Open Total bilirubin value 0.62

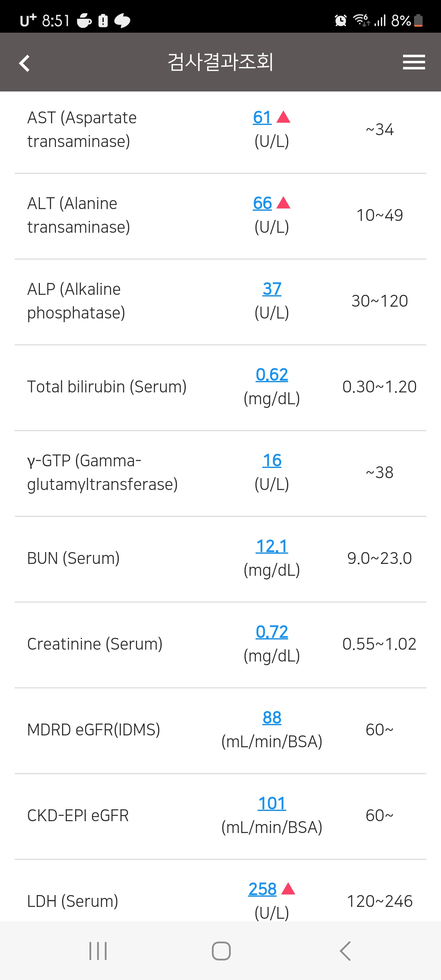point(272,375)
